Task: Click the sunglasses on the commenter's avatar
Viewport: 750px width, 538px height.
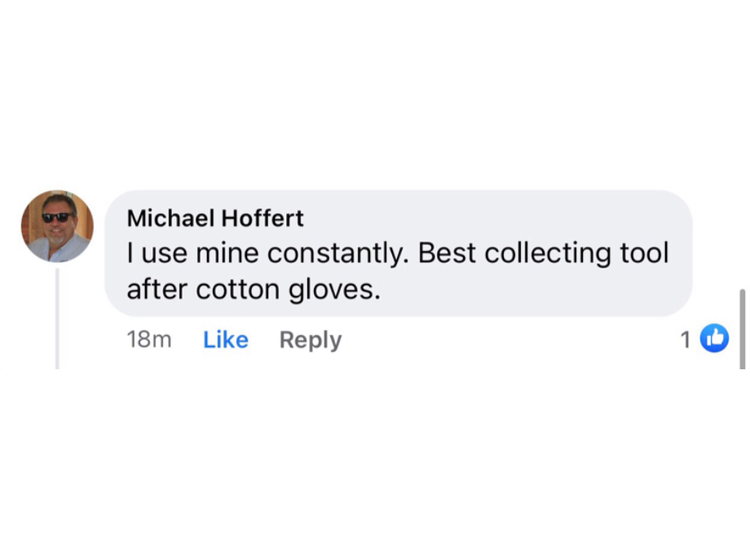Action: (x=56, y=217)
